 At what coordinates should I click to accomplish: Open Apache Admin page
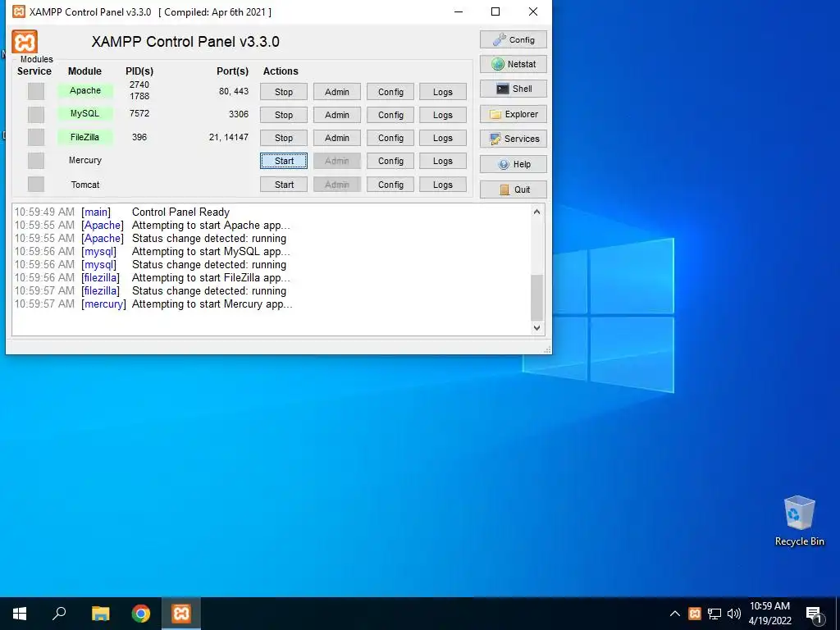click(337, 92)
